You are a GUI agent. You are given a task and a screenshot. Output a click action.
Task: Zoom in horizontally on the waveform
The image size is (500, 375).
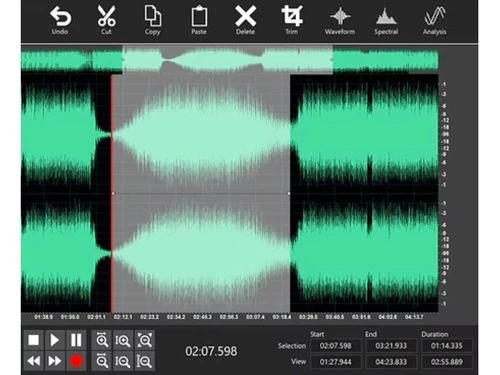tap(102, 340)
